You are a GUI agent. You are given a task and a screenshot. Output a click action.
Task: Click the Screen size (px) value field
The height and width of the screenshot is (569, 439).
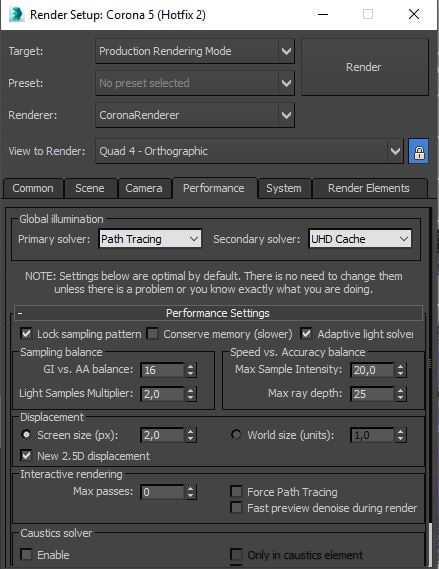click(162, 435)
